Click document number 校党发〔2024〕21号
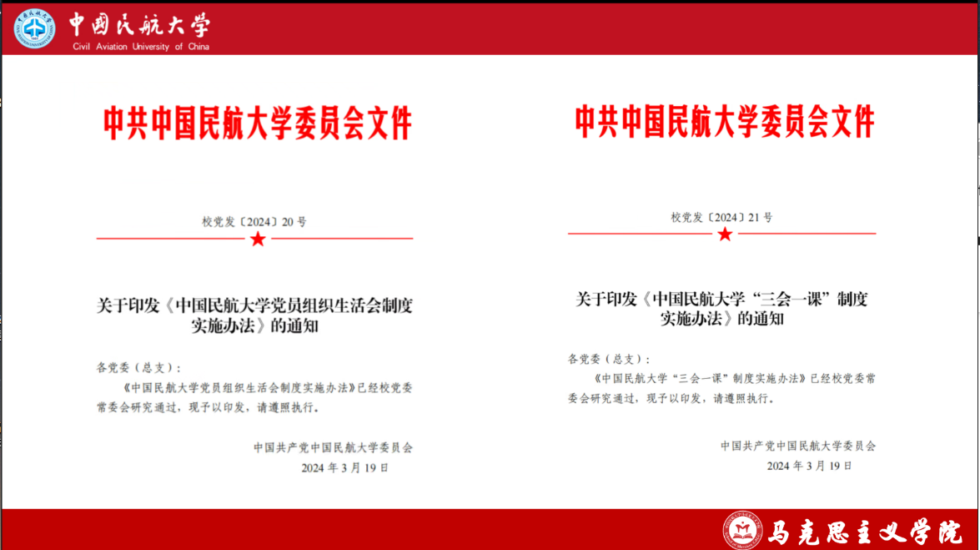The image size is (980, 550). click(x=721, y=218)
